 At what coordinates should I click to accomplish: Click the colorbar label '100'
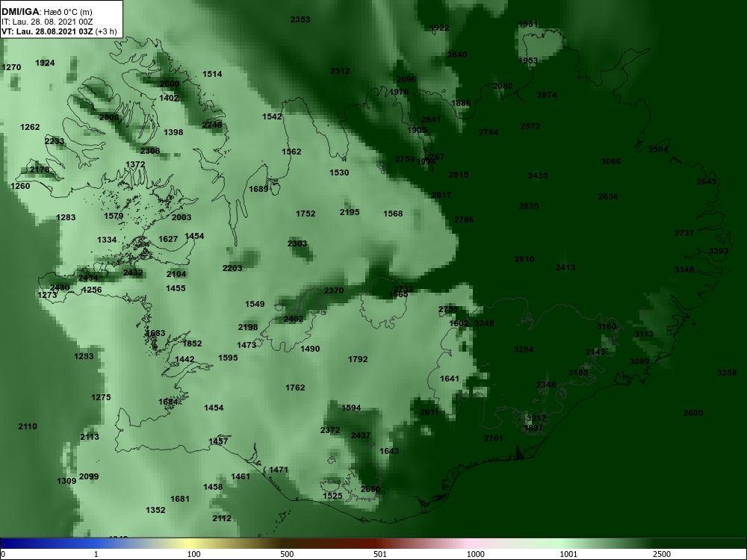pos(193,554)
